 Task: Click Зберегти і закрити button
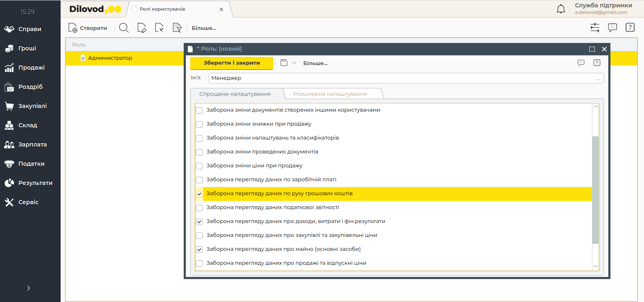[x=232, y=63]
